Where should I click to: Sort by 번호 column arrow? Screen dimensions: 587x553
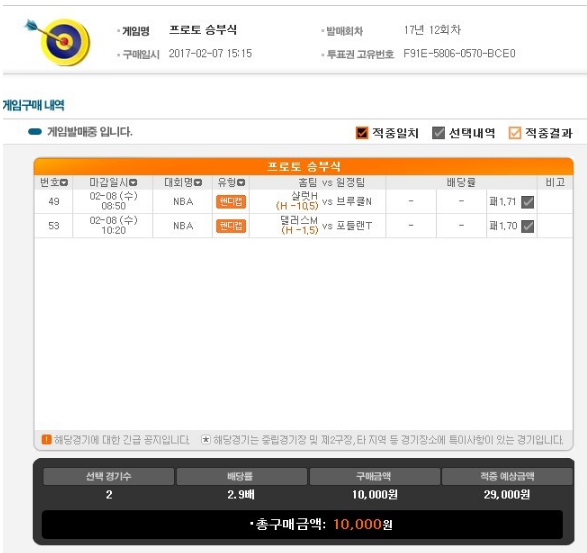pyautogui.click(x=64, y=183)
